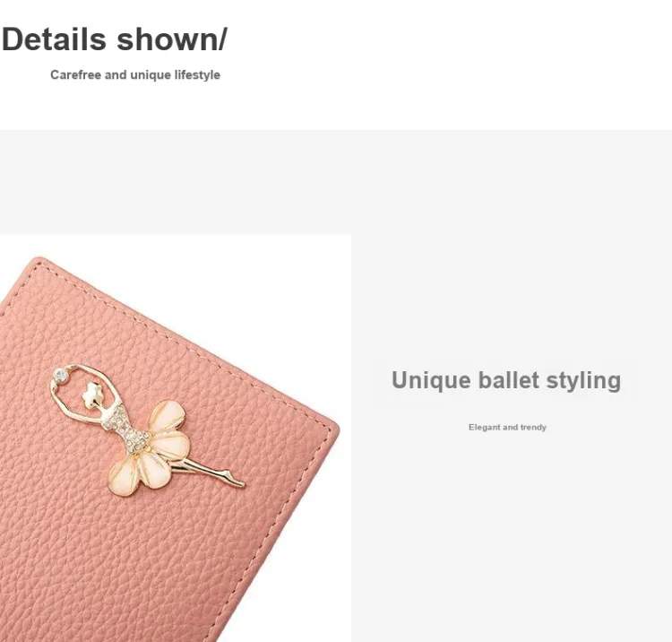Screen dimensions: 672x642
Task: Click the word "ballet" in the caption
Action: point(508,380)
